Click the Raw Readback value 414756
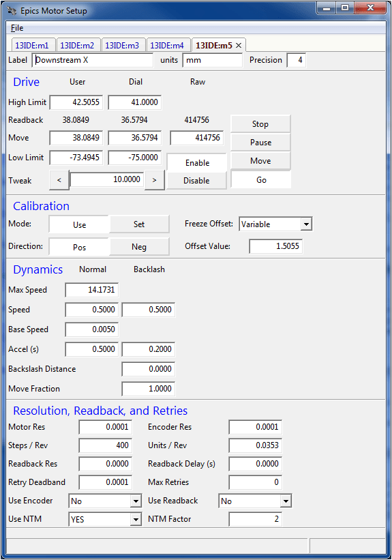Screen dimensions: 392x560 pos(197,120)
